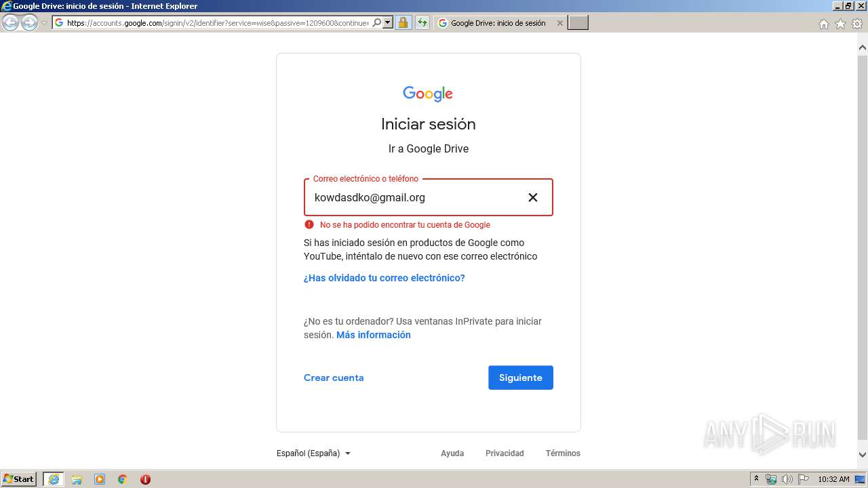
Task: Open the volume speaker tray icon
Action: (787, 479)
